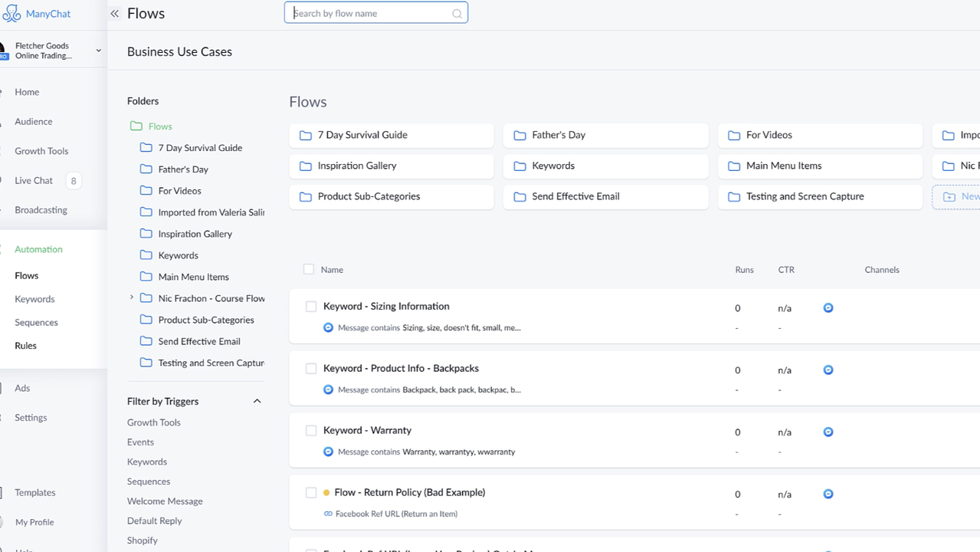Check the Keyword - Sizing Information checkbox
The width and height of the screenshot is (980, 552).
(x=311, y=307)
